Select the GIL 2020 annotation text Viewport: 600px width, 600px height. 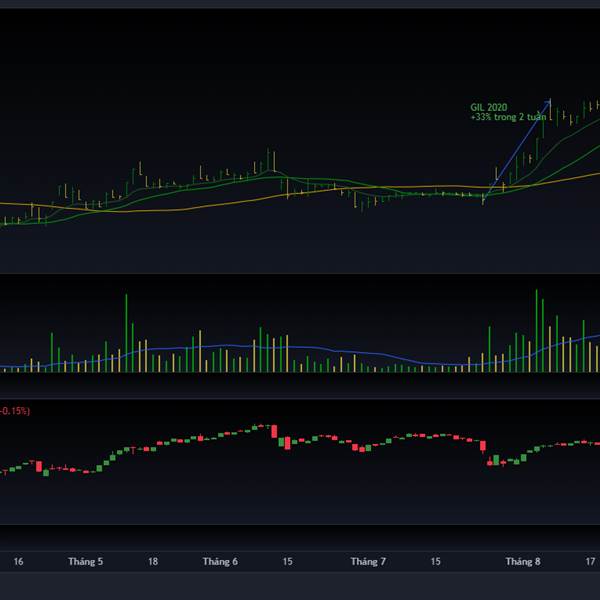[488, 107]
